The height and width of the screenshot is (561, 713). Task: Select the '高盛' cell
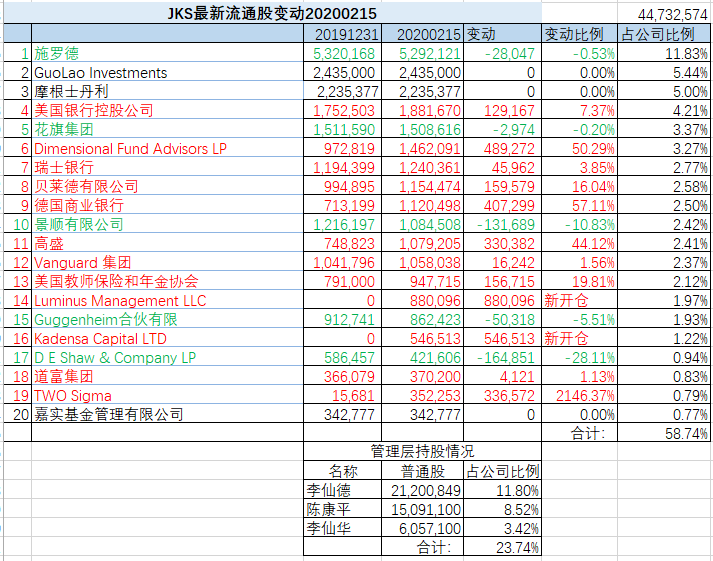tap(167, 243)
